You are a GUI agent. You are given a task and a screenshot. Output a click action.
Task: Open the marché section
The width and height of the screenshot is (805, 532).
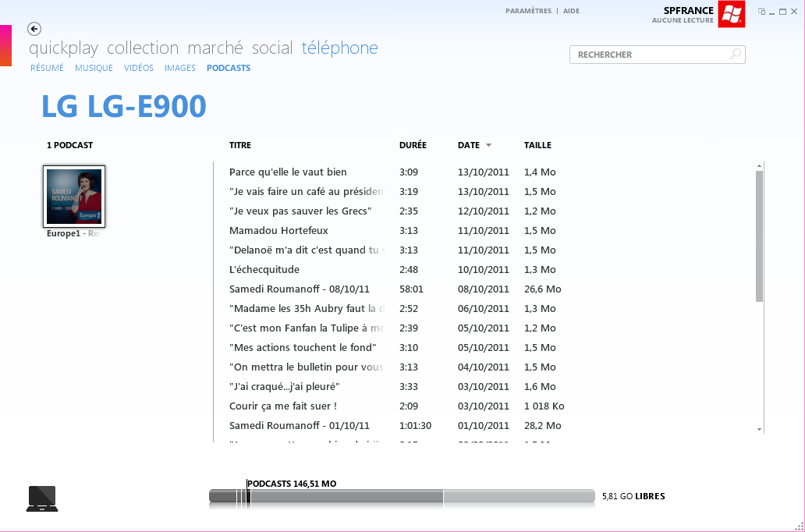click(x=215, y=48)
